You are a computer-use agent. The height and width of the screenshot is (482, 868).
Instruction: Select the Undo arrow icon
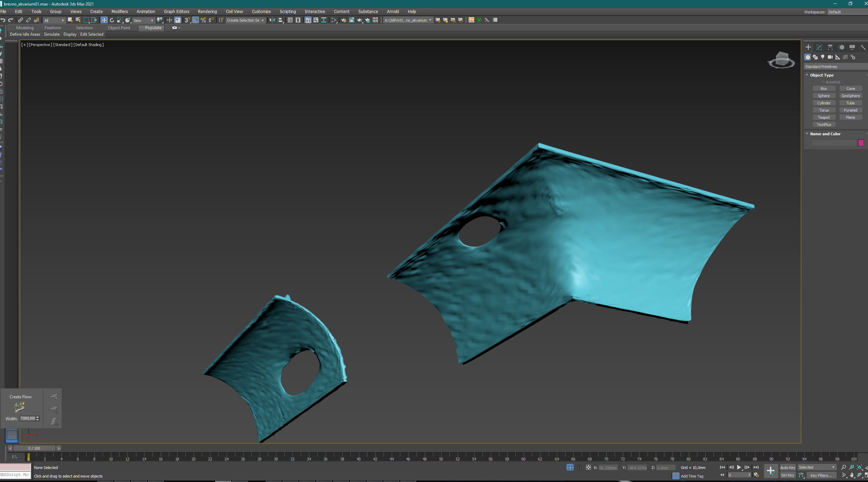tap(3, 20)
